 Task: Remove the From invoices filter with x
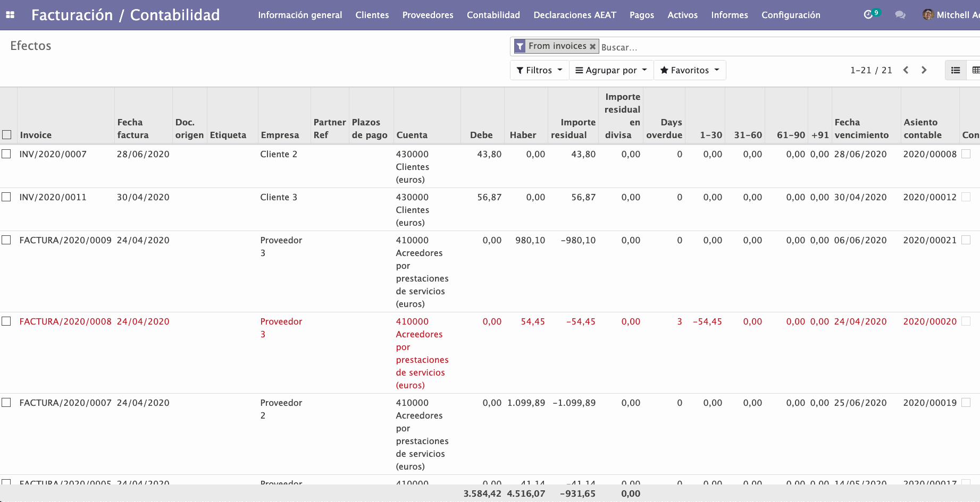[x=592, y=46]
